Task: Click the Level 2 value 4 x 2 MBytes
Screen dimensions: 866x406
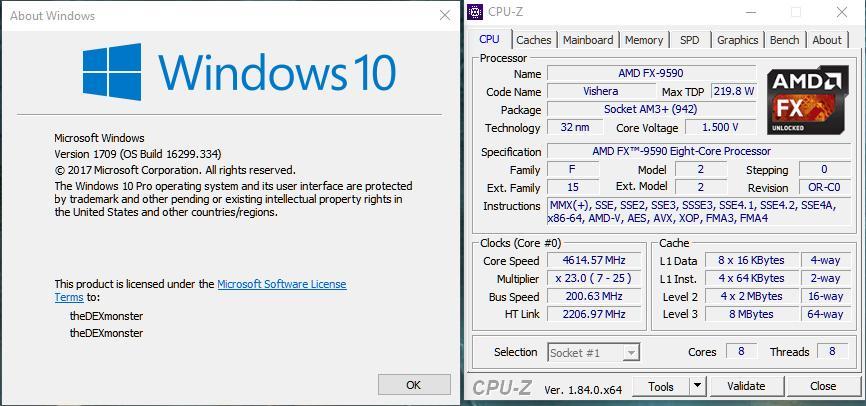Action: [752, 296]
